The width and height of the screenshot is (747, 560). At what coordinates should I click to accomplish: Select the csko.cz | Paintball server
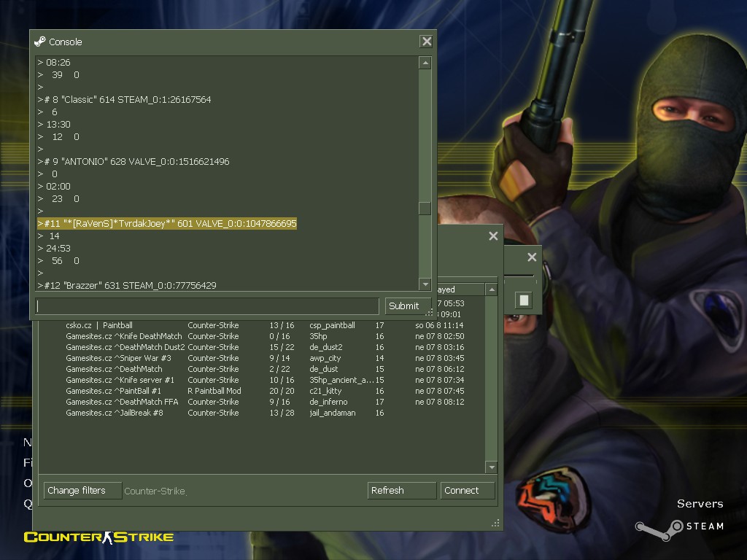(x=262, y=325)
